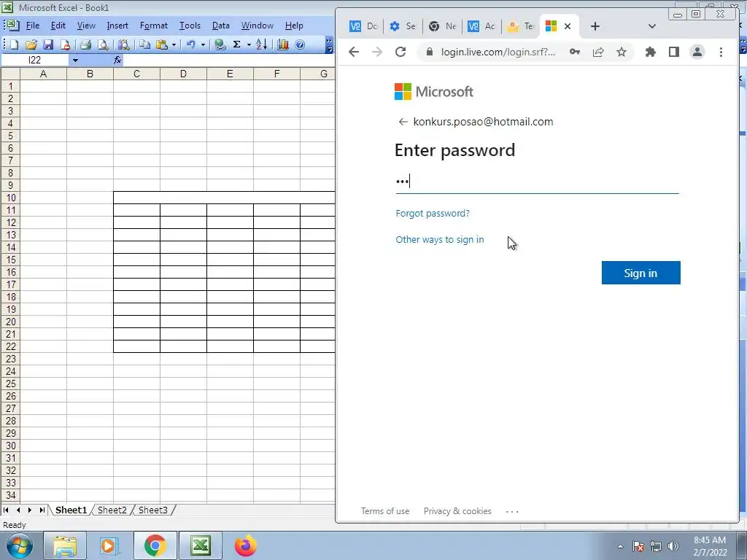Open the View menu in Excel

(x=86, y=26)
